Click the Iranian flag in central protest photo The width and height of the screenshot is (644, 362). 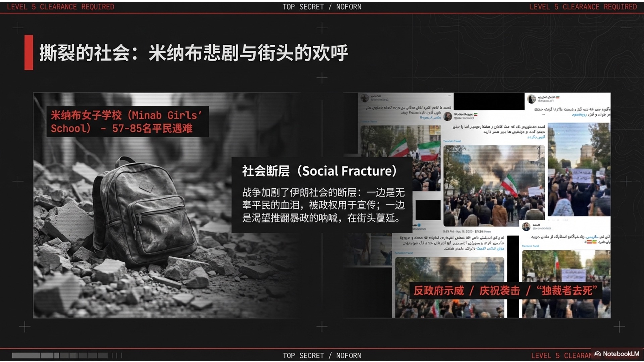point(509,185)
